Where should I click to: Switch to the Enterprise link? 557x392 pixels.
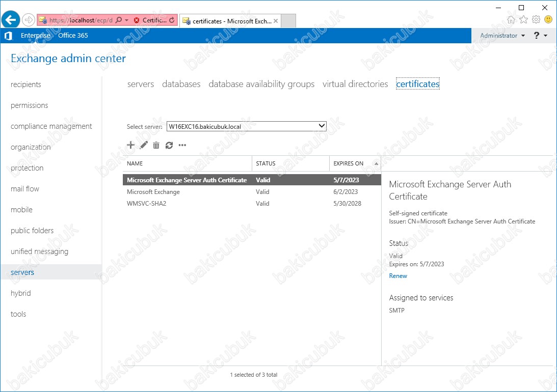tap(36, 36)
